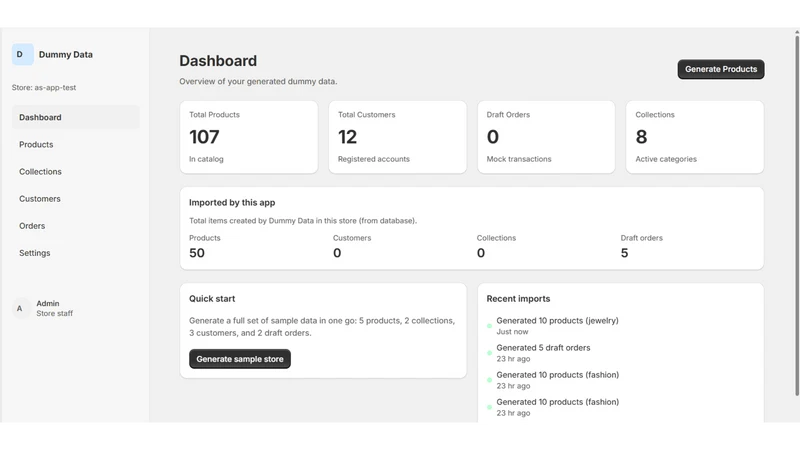800x450 pixels.
Task: Click the Quick start heading
Action: click(212, 298)
